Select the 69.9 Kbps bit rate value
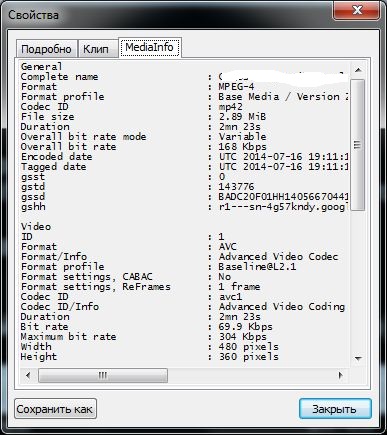Screen dimensions: 387x435 pyautogui.click(x=245, y=327)
